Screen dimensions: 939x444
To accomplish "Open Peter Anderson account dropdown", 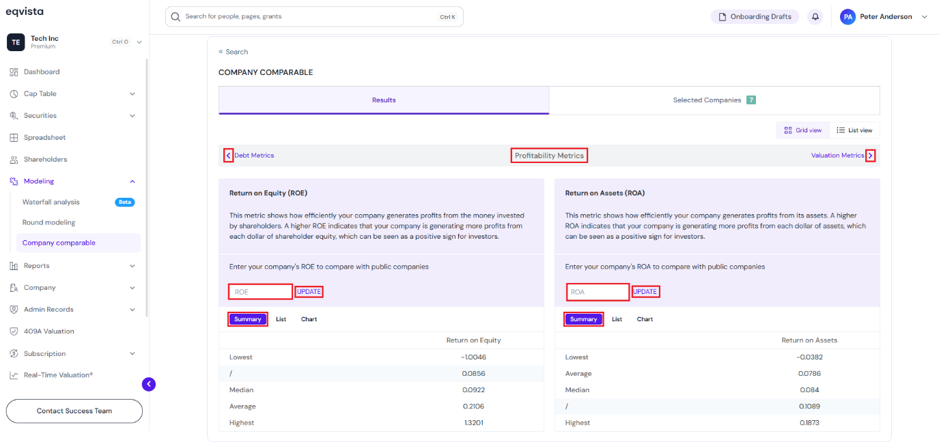I will [926, 17].
